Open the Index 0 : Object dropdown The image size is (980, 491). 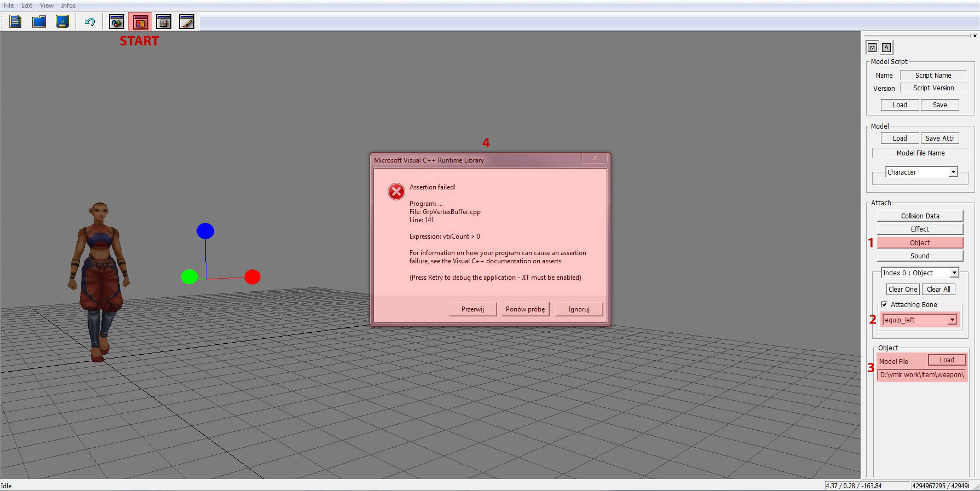954,273
